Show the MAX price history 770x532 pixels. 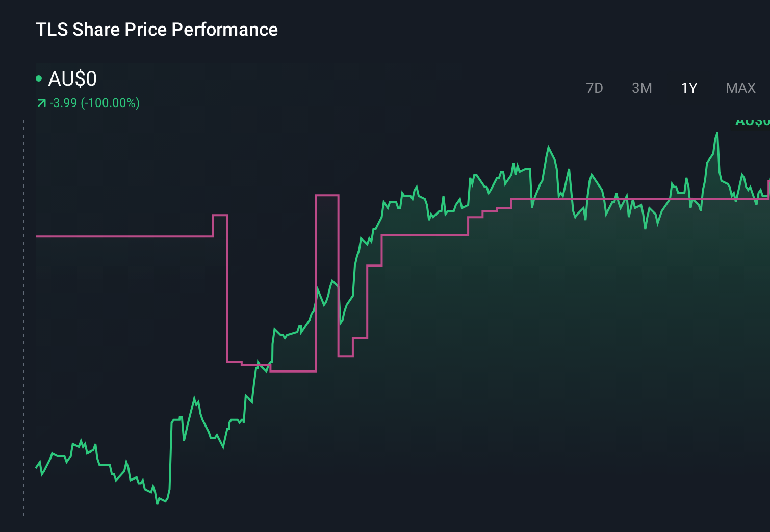pos(740,88)
